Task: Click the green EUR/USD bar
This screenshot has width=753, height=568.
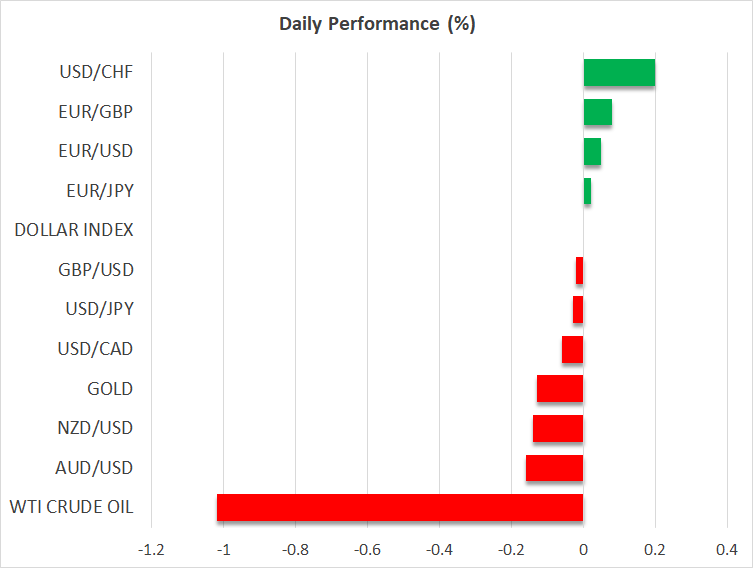Action: point(592,151)
